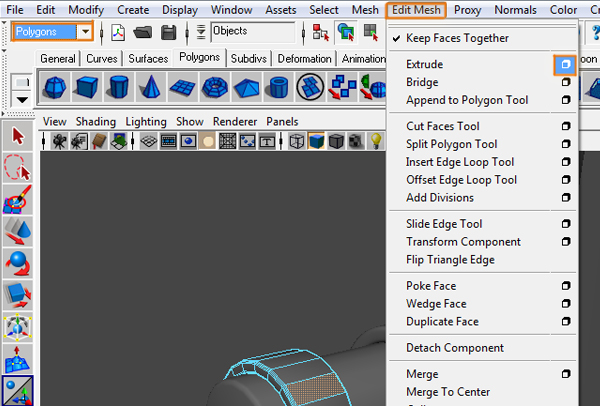Create a polygon pyramid from shelf
Screen dimensions: 600x406
[x=247, y=87]
